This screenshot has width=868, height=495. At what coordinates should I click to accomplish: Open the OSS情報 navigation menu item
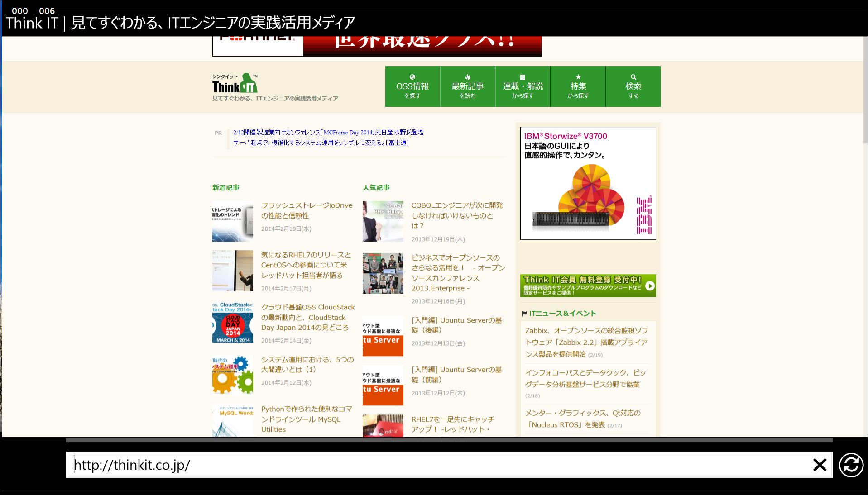[412, 86]
